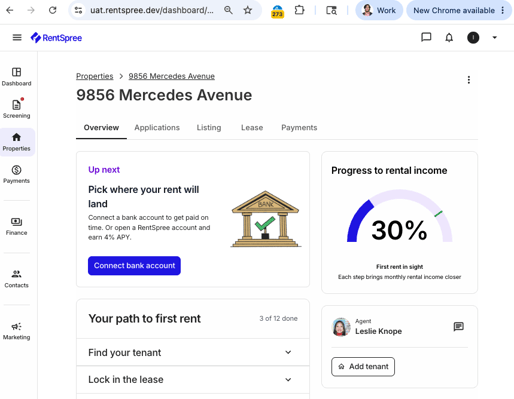Open the Work profile chip
The height and width of the screenshot is (399, 514).
click(379, 10)
